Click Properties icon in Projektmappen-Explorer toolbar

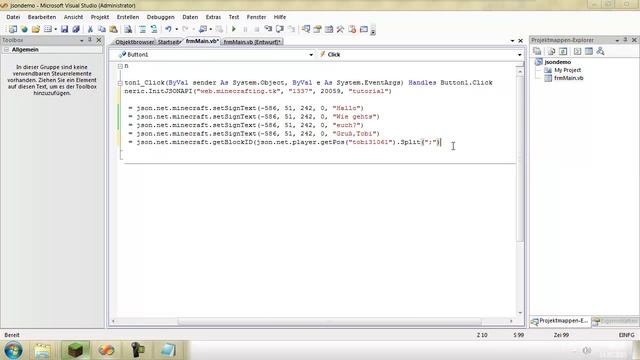537,51
